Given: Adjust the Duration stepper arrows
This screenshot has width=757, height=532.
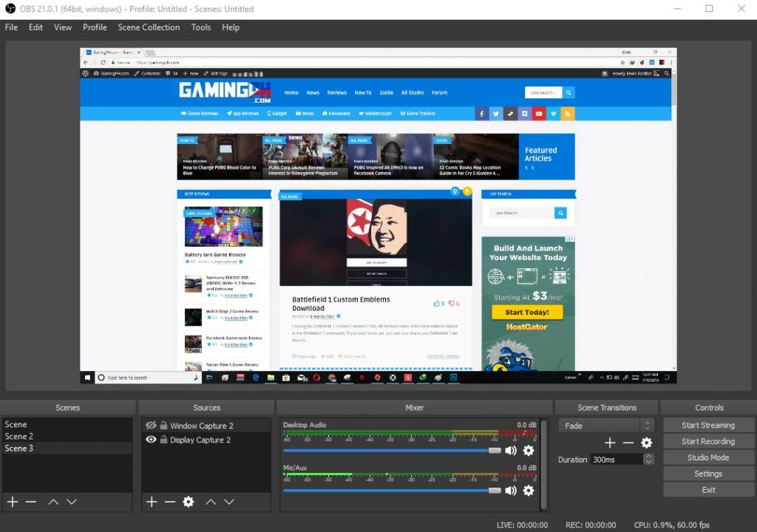Looking at the screenshot, I should pos(648,459).
